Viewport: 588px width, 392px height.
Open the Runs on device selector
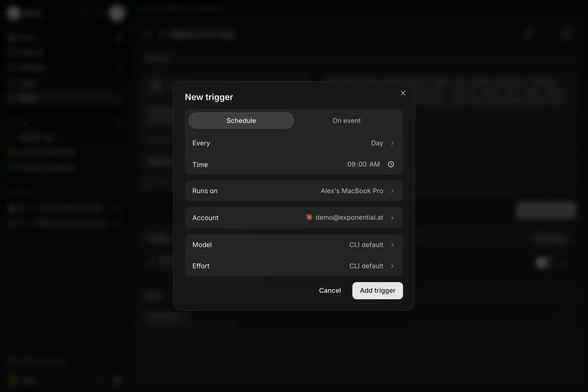pyautogui.click(x=294, y=191)
